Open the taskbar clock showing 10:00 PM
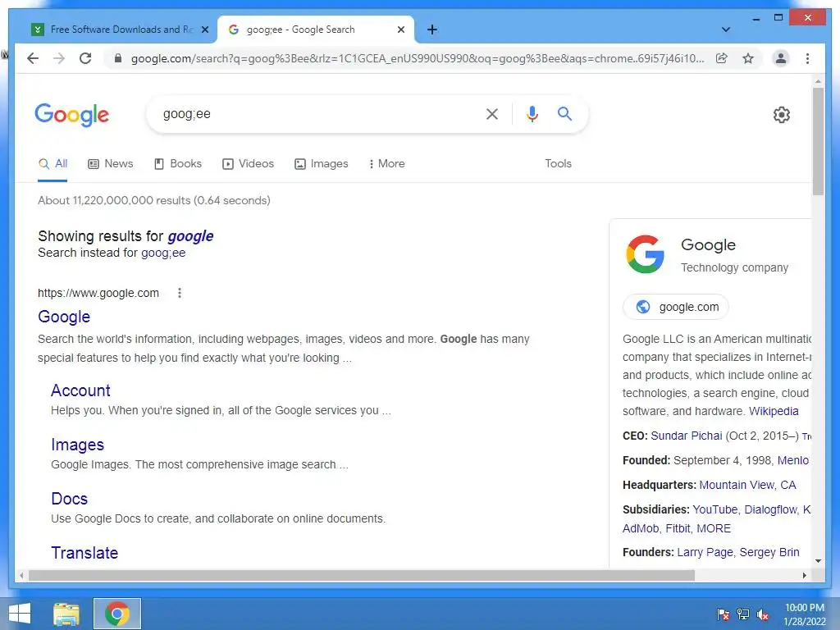 pos(805,614)
